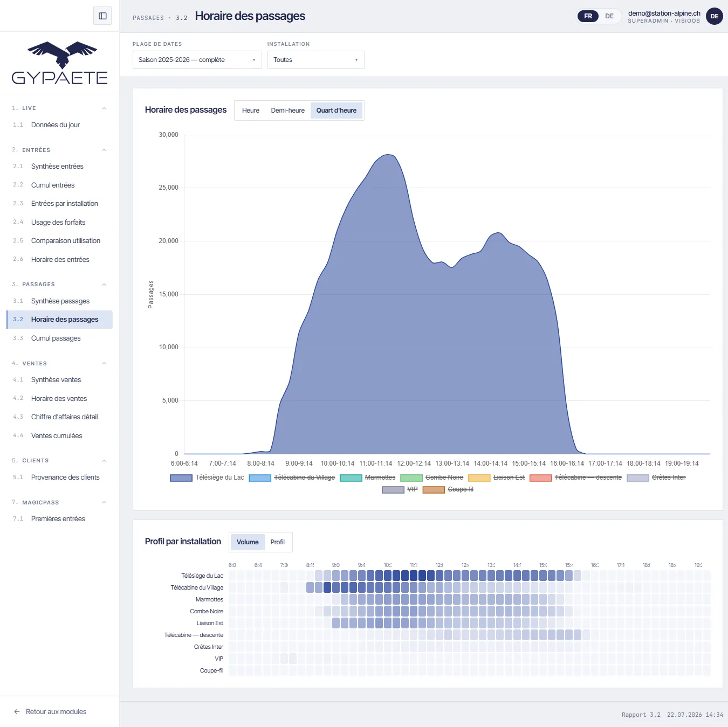This screenshot has height=727, width=728.
Task: Select the Demi-heure granularity tab
Action: tap(287, 110)
